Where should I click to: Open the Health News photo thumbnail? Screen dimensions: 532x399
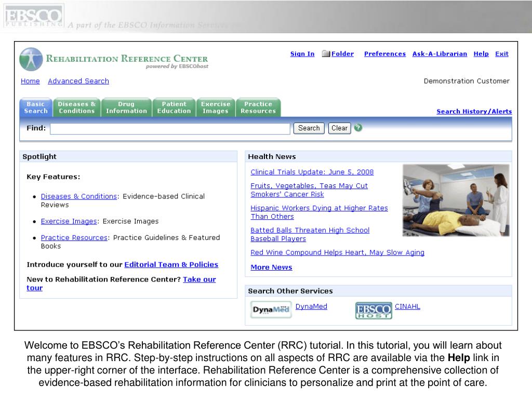[x=456, y=200]
